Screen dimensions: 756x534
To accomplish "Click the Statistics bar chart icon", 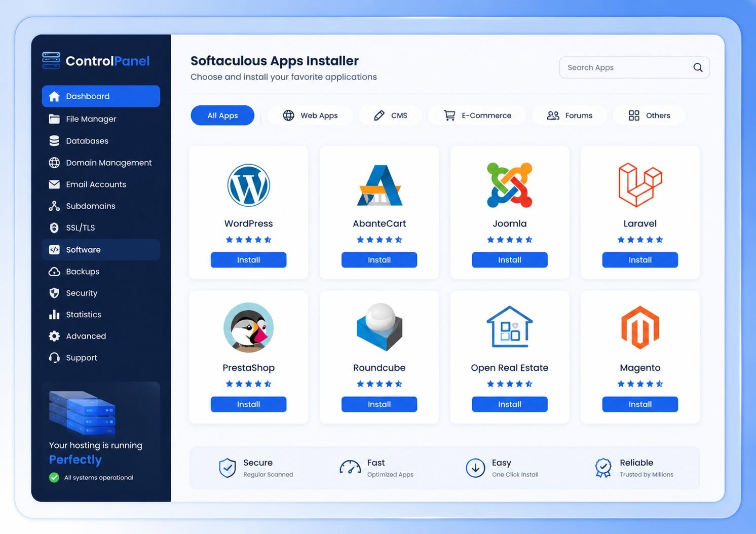I will (54, 315).
